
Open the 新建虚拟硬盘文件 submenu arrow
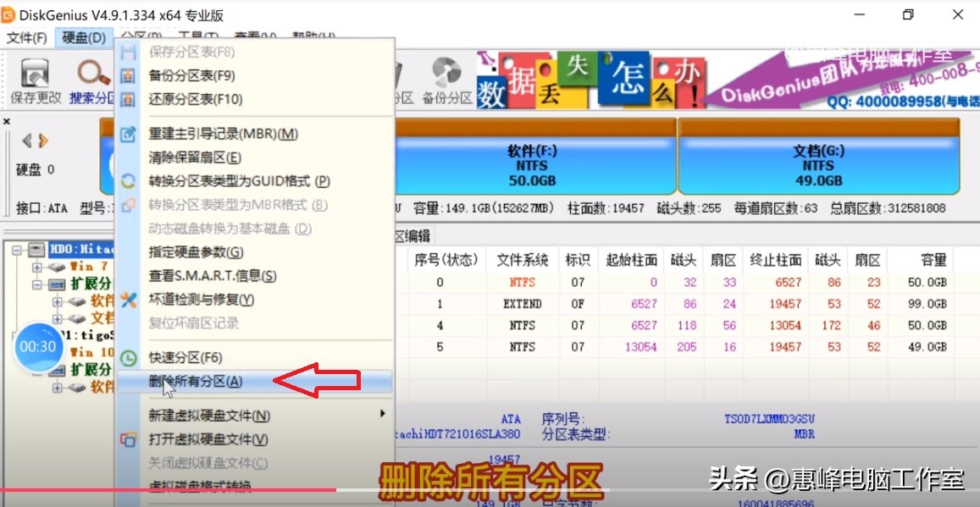(382, 416)
